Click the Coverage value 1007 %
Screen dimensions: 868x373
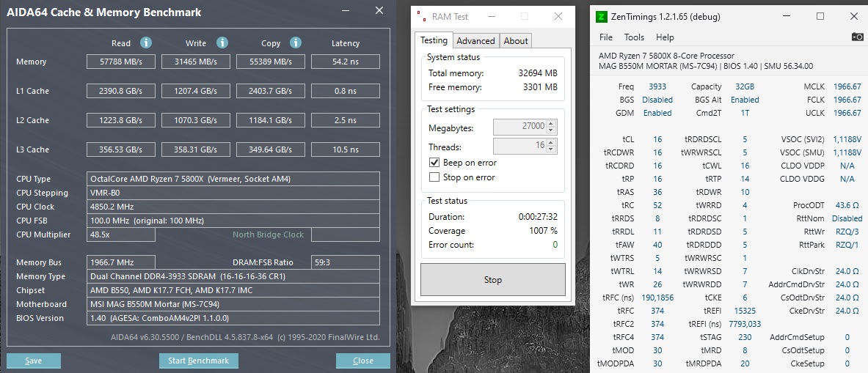(x=542, y=230)
